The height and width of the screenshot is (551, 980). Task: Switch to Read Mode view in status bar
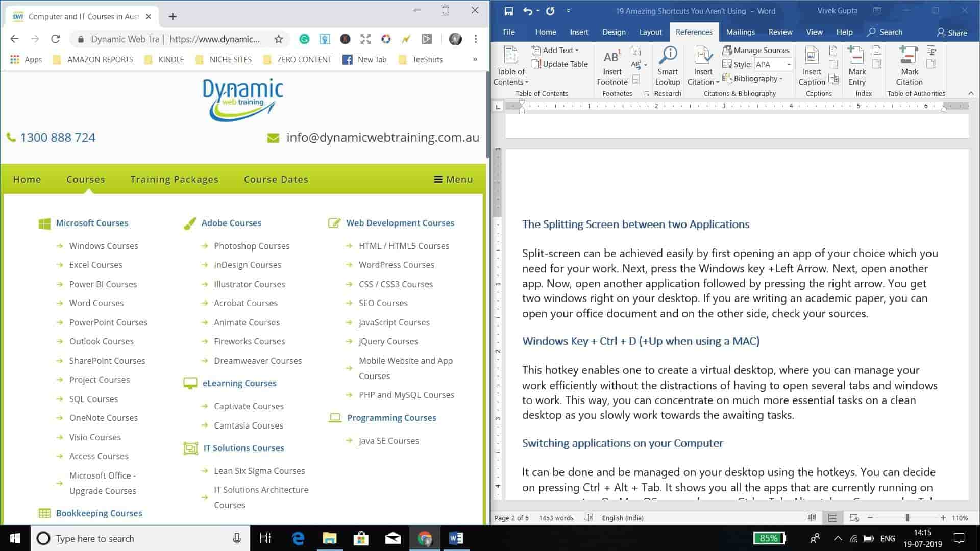point(811,518)
